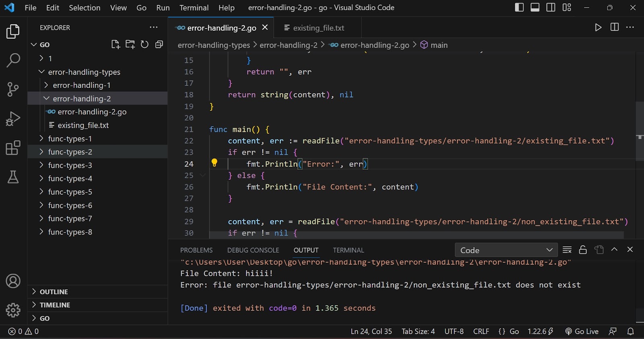The height and width of the screenshot is (339, 644).
Task: Click Go Live in status bar
Action: pyautogui.click(x=582, y=331)
